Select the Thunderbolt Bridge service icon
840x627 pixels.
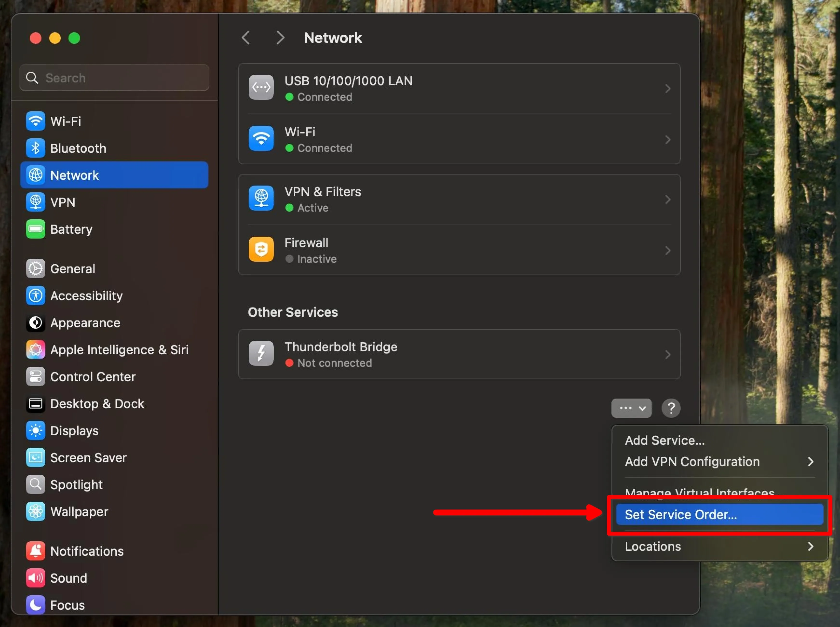pos(261,353)
